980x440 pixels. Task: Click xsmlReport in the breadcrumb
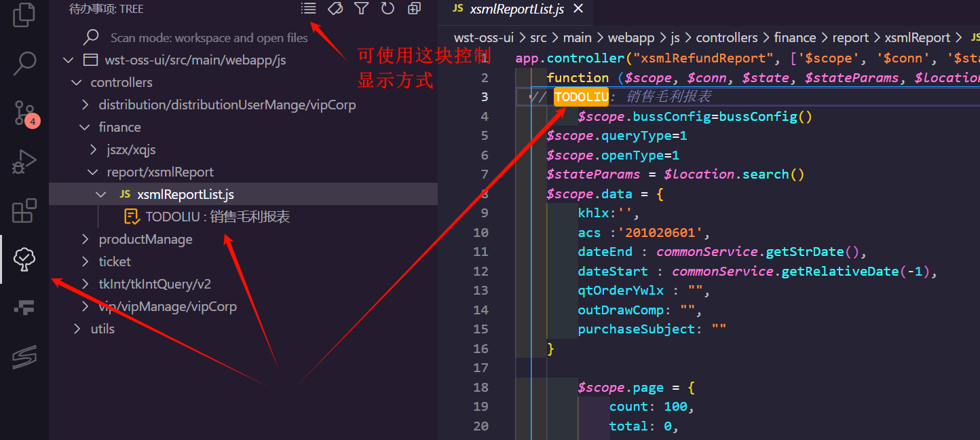[x=918, y=37]
